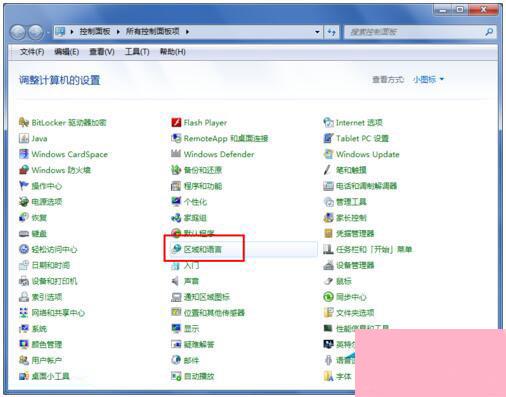
Task: Open the 恢复 link
Action: [x=39, y=218]
